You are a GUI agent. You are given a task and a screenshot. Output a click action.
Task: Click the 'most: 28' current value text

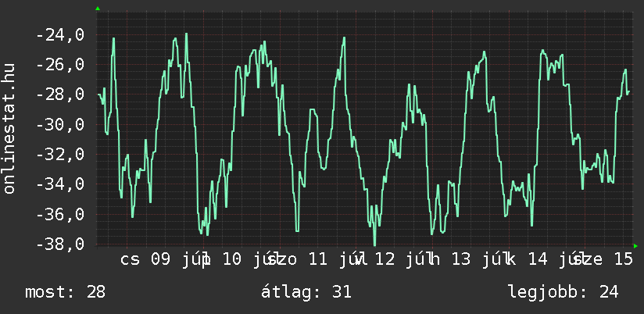click(x=66, y=292)
